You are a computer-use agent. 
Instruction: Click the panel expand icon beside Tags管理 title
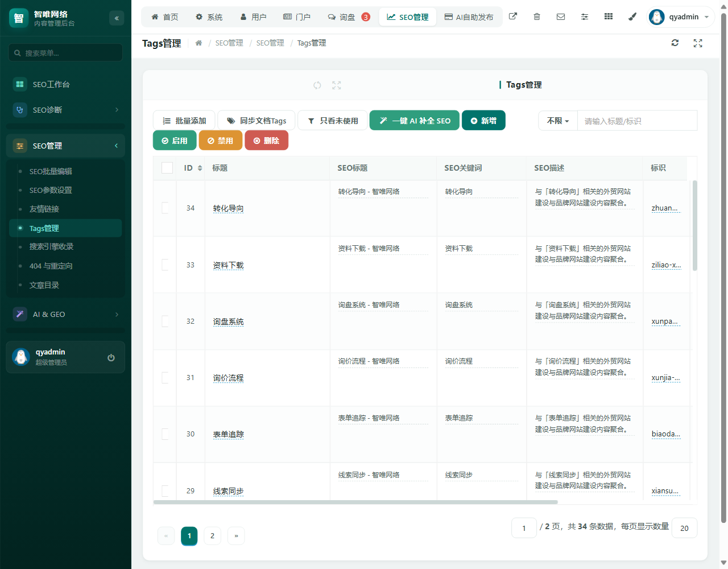[337, 85]
